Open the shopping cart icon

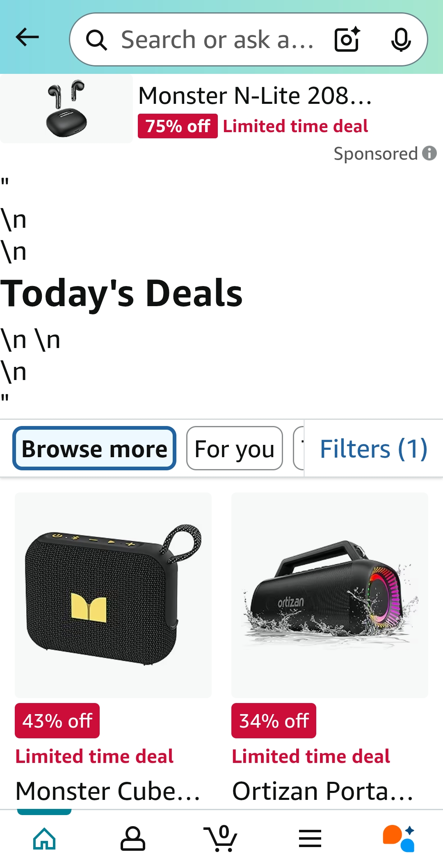click(221, 838)
